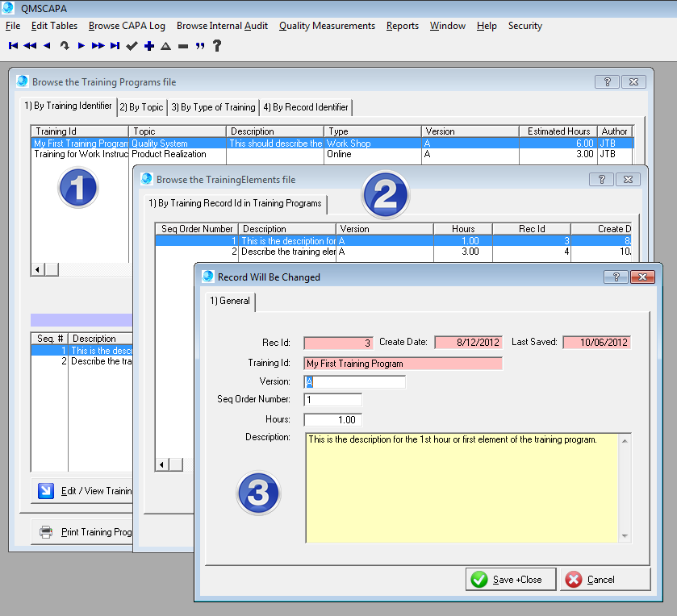The width and height of the screenshot is (677, 616).
Task: Click the checkmark select toolbar icon
Action: tap(132, 46)
